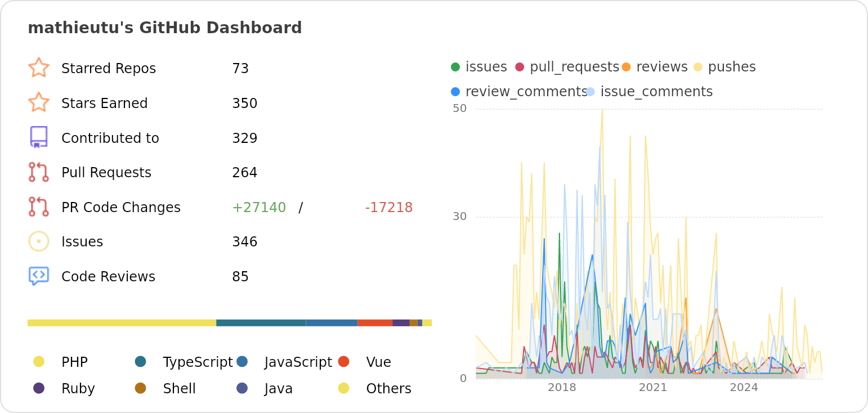Click the TypeScript language color dot
This screenshot has width=868, height=413.
click(141, 362)
